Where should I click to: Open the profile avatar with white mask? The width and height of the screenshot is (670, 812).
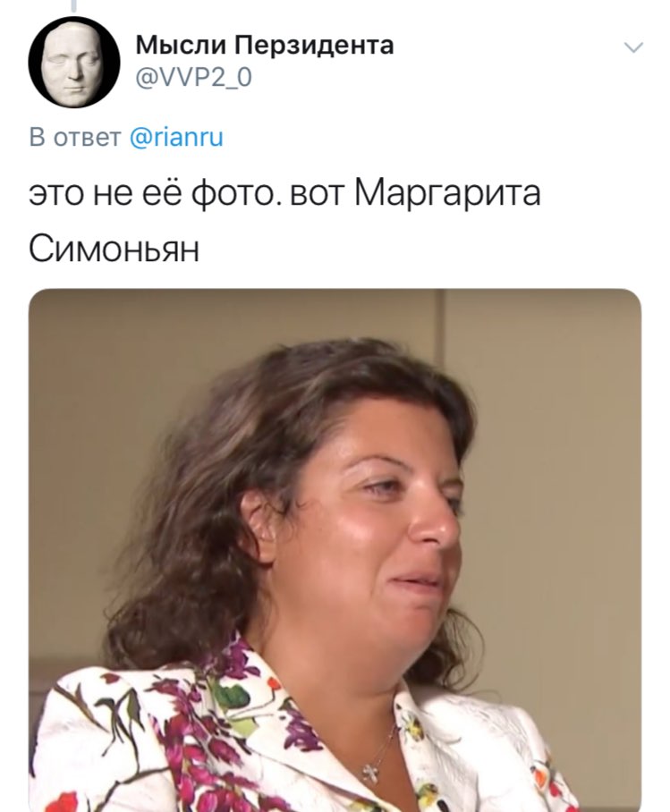(74, 62)
